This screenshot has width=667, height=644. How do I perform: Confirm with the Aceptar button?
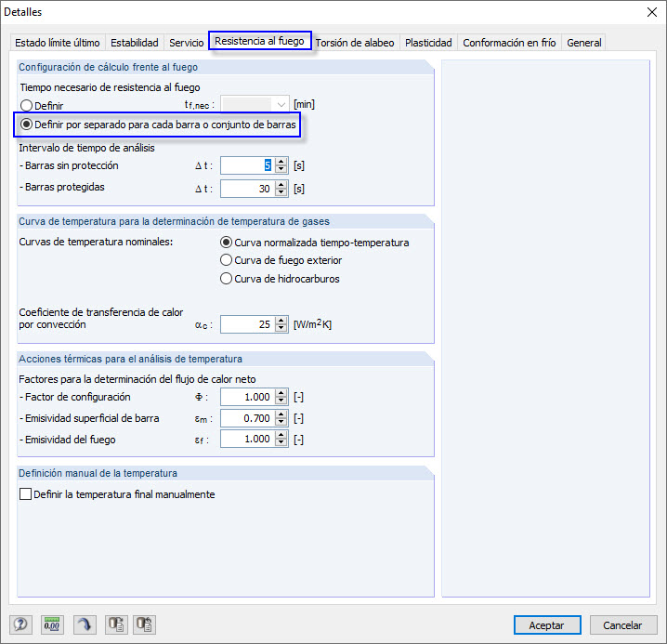coord(547,624)
